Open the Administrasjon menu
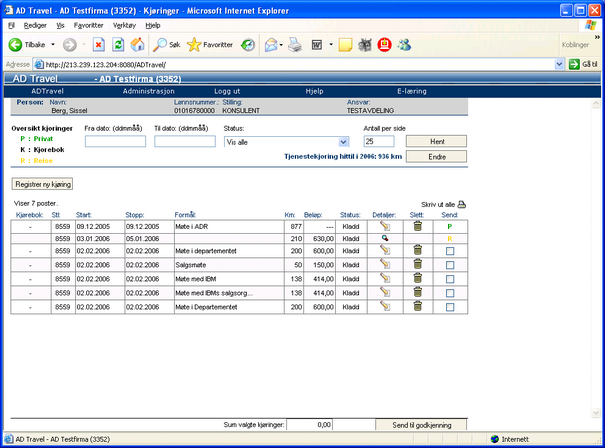This screenshot has width=605, height=448. (x=149, y=90)
